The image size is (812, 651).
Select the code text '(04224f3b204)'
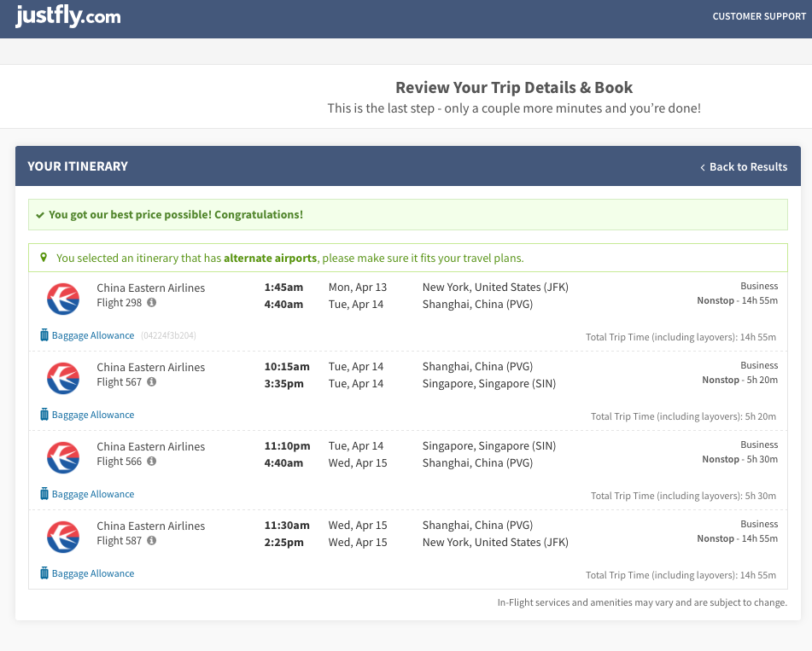[168, 335]
